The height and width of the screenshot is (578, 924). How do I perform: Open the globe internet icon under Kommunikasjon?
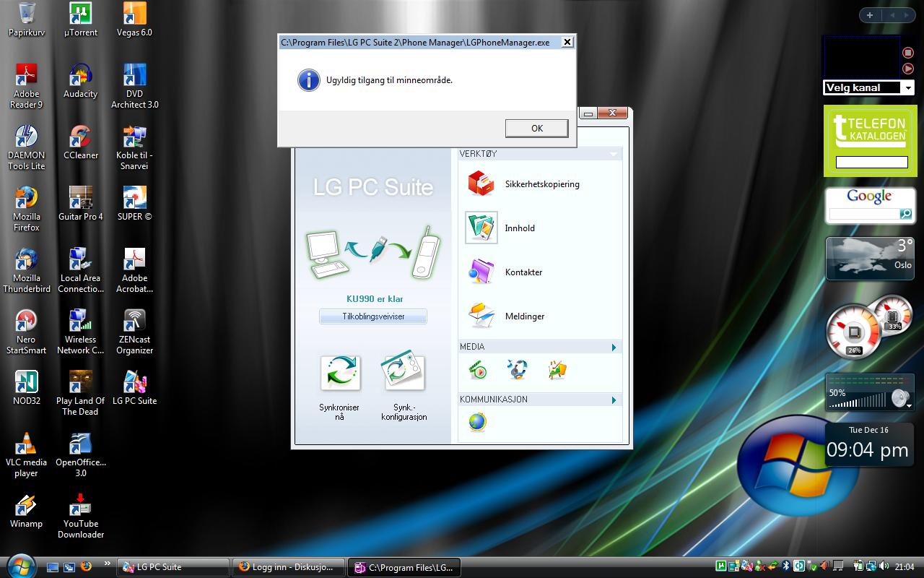coord(477,422)
